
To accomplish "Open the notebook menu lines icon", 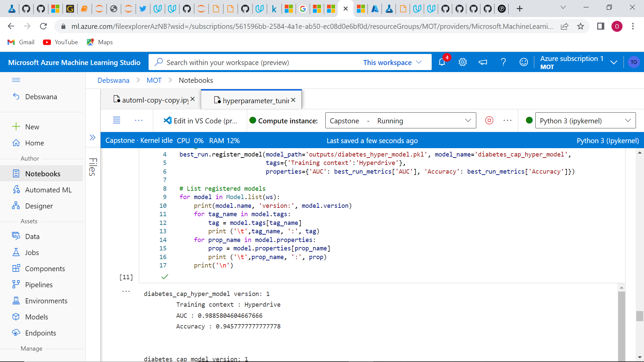I will tap(116, 120).
